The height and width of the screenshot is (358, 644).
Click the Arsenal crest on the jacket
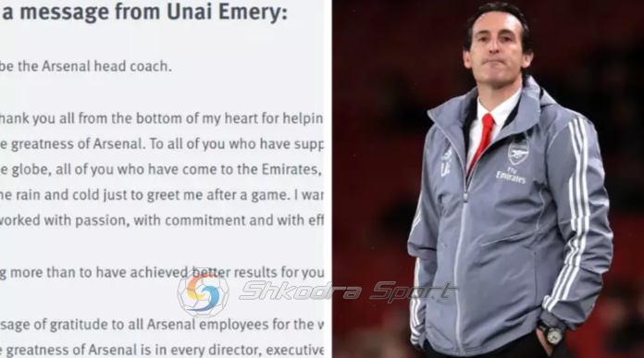[x=518, y=152]
